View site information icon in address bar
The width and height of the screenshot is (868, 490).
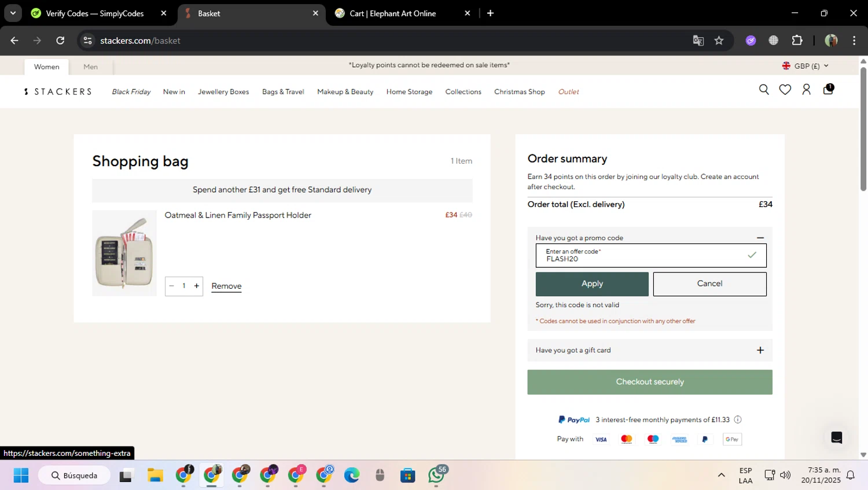(x=88, y=40)
